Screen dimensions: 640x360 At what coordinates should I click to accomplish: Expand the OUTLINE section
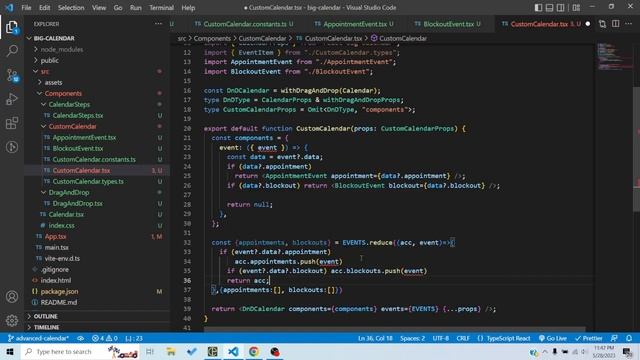[45, 316]
